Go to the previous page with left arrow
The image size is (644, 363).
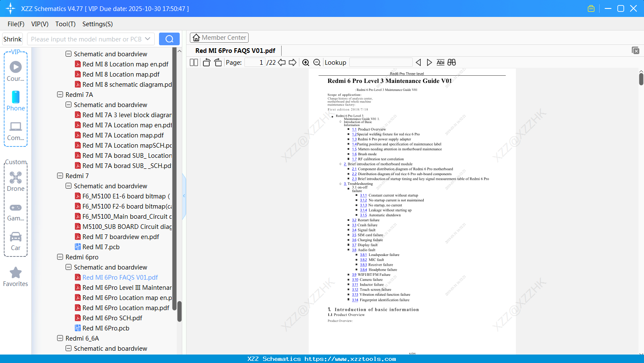282,63
